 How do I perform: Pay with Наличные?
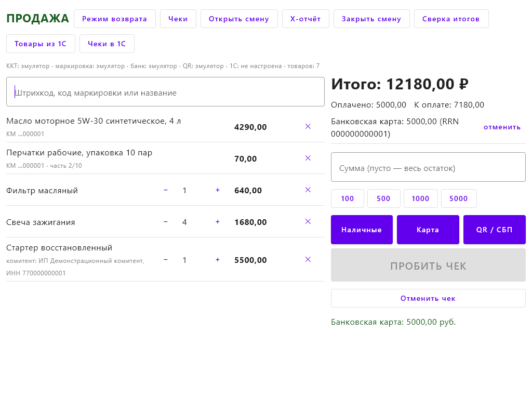coord(362,230)
